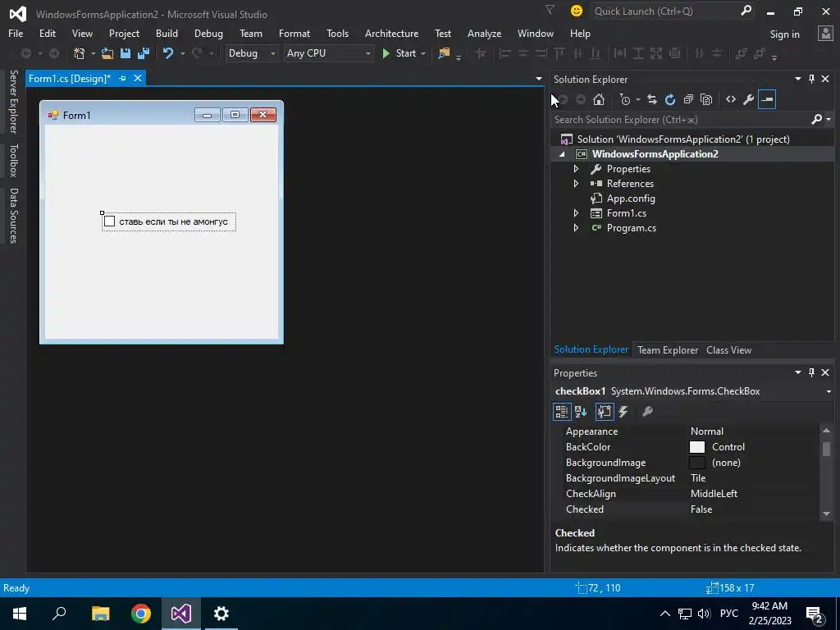Click the New Project toolbar icon
The height and width of the screenshot is (630, 840).
coord(80,53)
